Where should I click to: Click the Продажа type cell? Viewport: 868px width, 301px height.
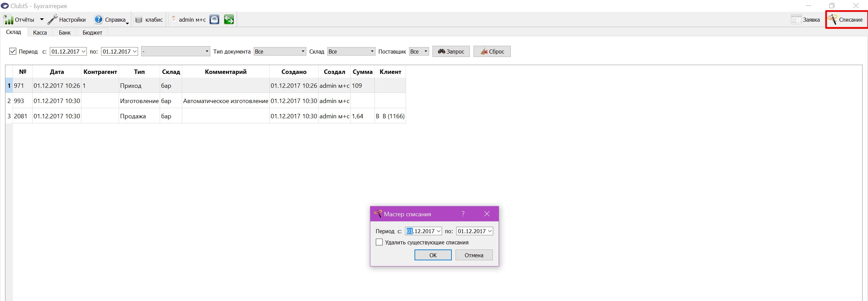(x=139, y=116)
